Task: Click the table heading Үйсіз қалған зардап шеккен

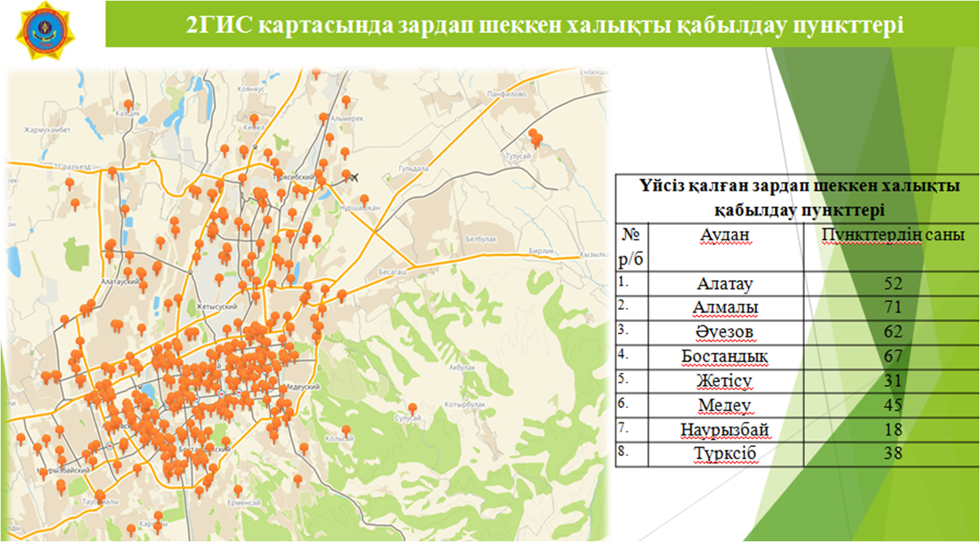Action: pos(799,198)
